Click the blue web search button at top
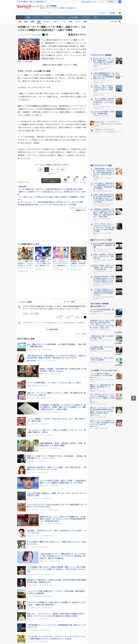Viewport: 138px width, 644px height. pyautogui.click(x=120, y=2)
